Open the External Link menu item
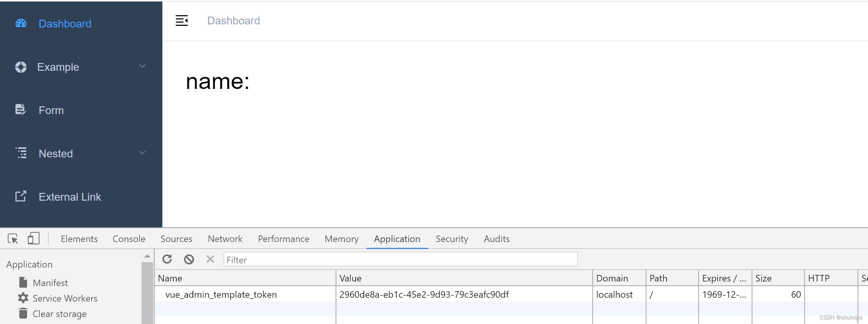868x324 pixels. [70, 197]
